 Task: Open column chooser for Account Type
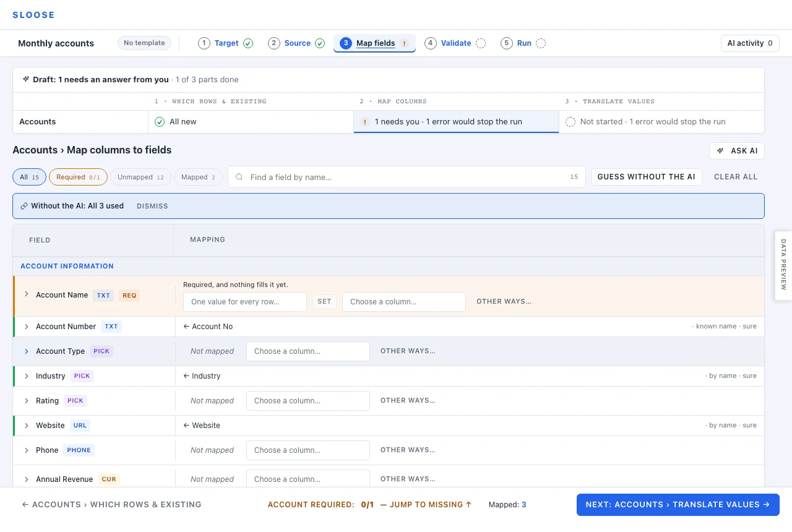pyautogui.click(x=308, y=351)
